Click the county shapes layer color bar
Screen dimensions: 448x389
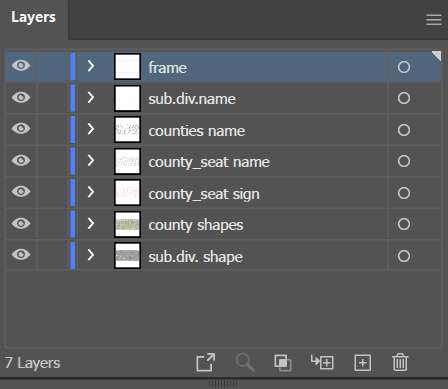(73, 224)
